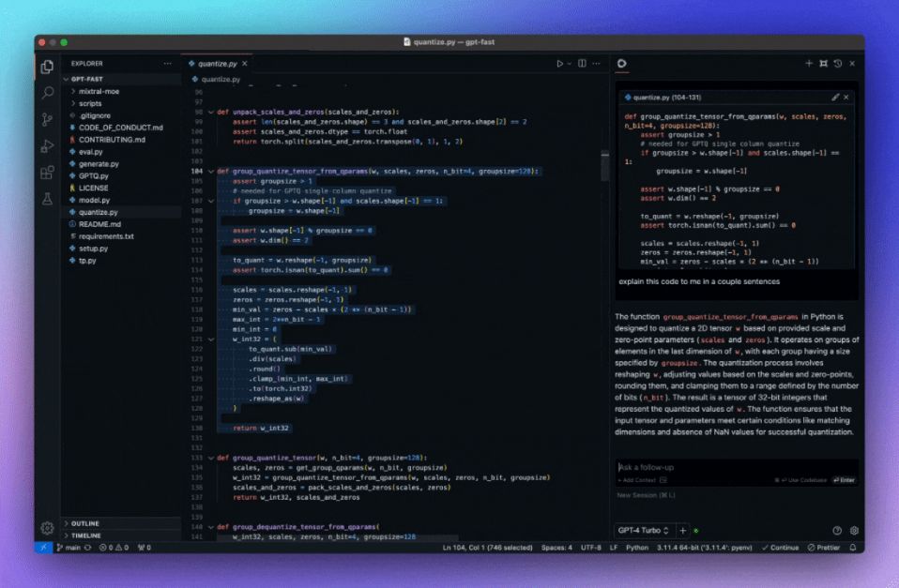
Task: Open the Extensions view
Action: coord(49,173)
